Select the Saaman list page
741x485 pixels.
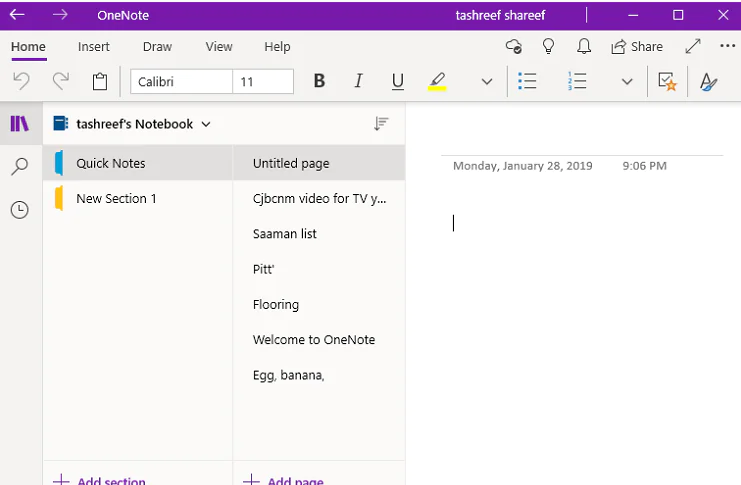[284, 234]
